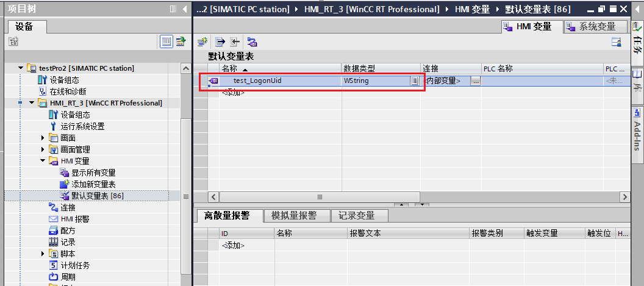Expand the 画面 folder in the tree

pyautogui.click(x=43, y=138)
